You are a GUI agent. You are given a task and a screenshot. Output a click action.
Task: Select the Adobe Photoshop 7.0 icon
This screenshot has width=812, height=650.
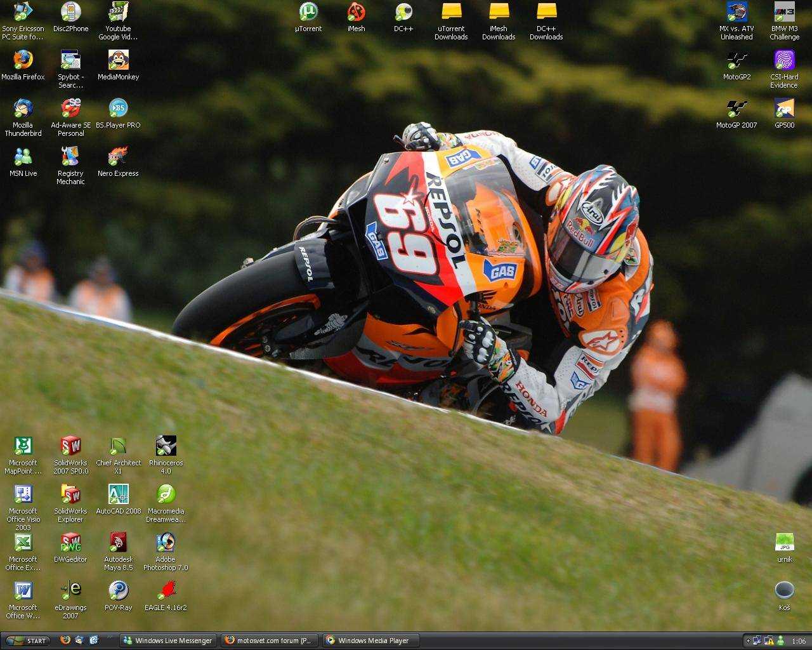tap(166, 552)
